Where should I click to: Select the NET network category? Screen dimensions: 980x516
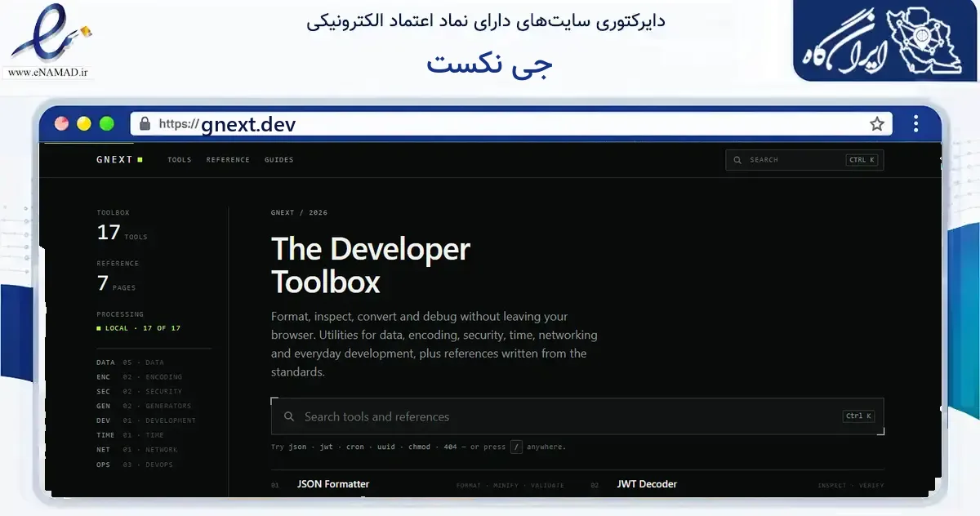136,450
